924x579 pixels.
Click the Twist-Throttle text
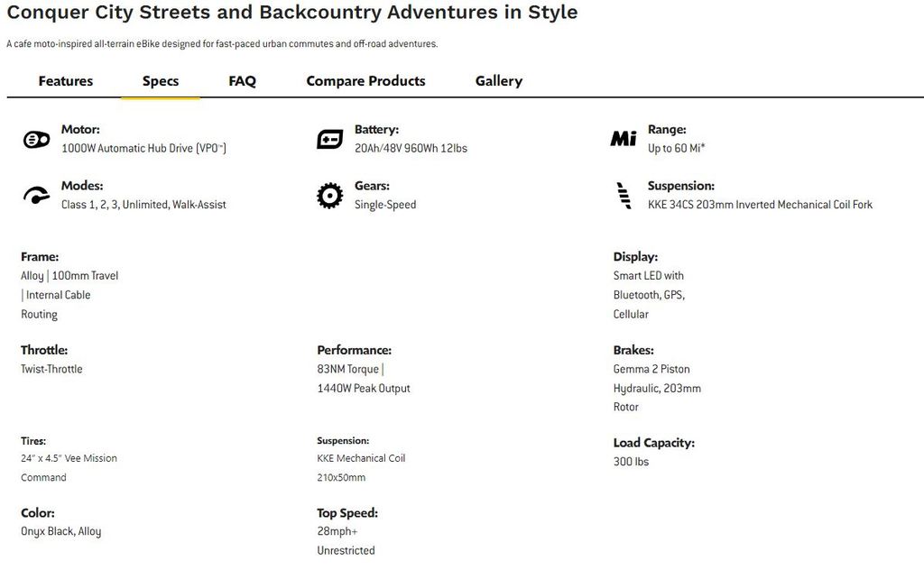pyautogui.click(x=51, y=369)
